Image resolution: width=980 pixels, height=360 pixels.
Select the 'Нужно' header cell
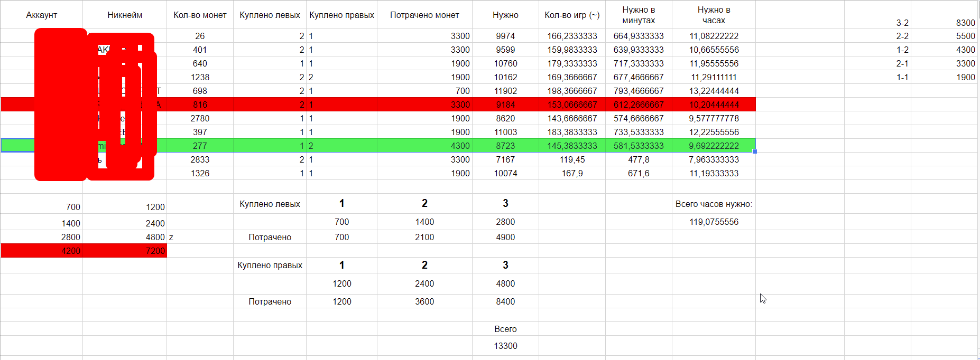click(x=505, y=15)
